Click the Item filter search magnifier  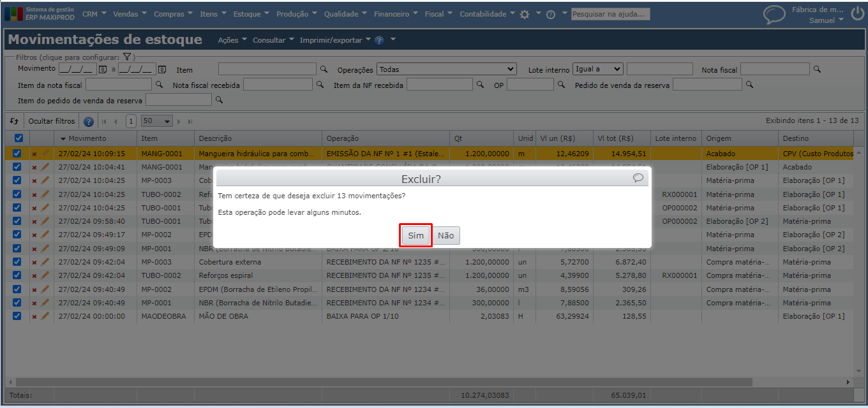[x=324, y=69]
